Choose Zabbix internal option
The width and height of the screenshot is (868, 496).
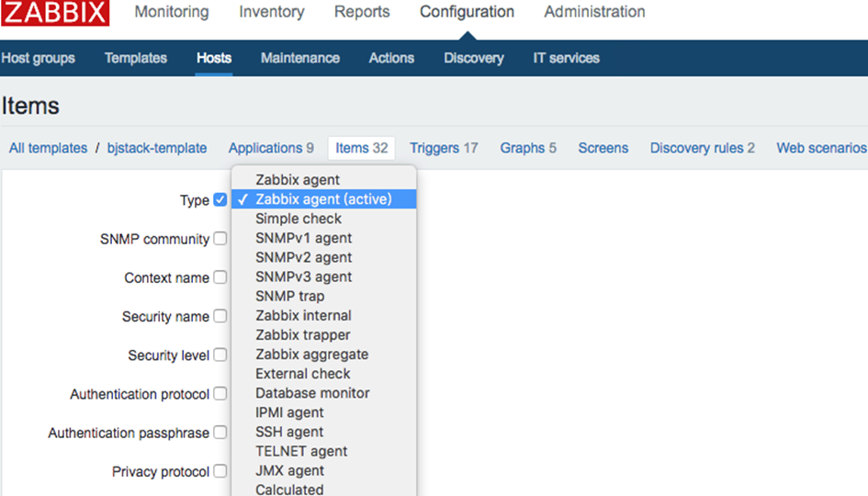click(324, 316)
